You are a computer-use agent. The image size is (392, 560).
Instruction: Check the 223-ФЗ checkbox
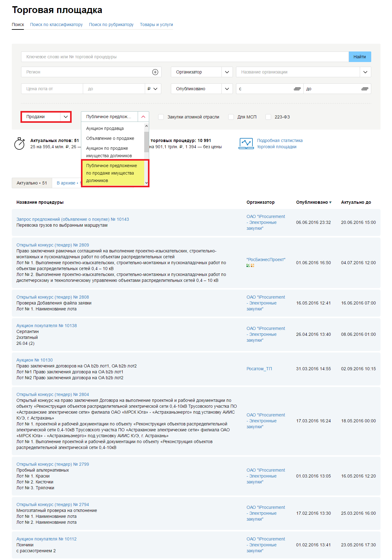pos(268,117)
